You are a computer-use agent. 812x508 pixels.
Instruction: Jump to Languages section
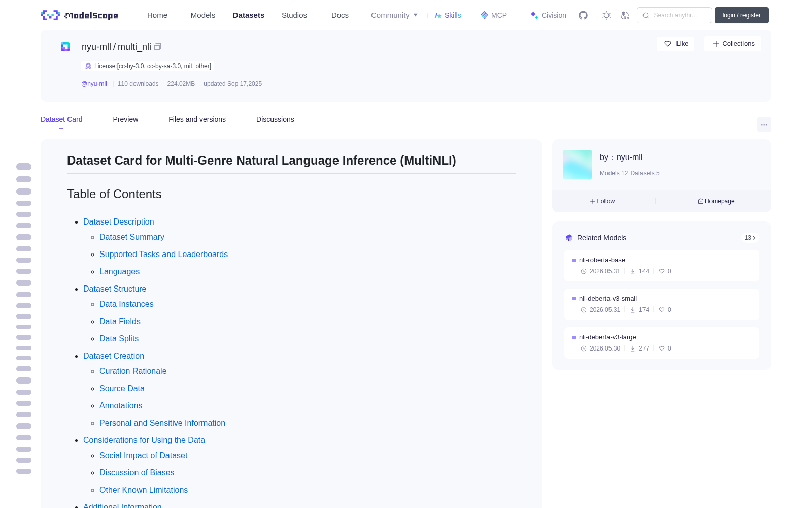coord(119,271)
